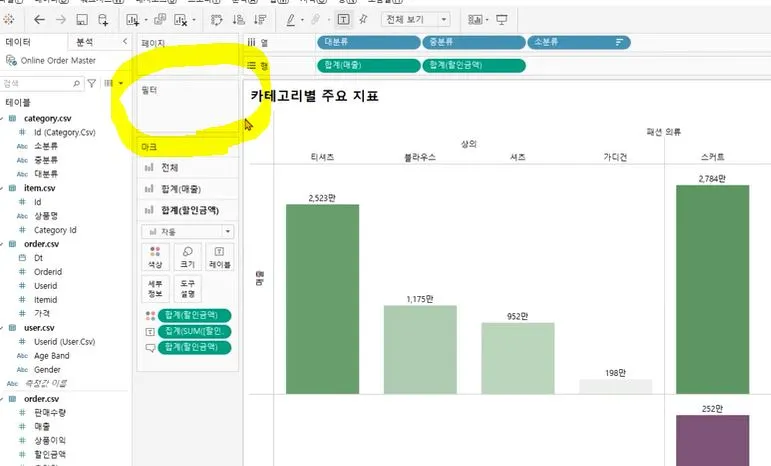The width and height of the screenshot is (771, 466).
Task: Click the label icon beside 집계(SUM pill
Action: tap(150, 332)
